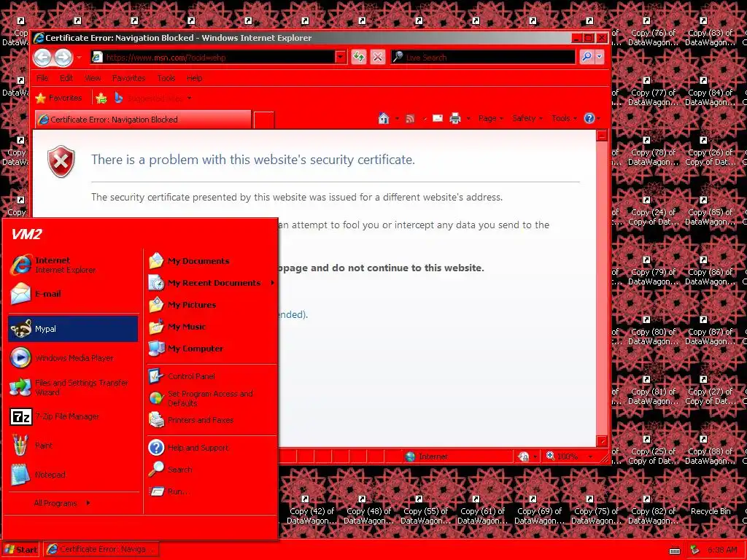Click Copy (76) of DataWagon desktop shortcut
This screenshot has width=747, height=560.
pyautogui.click(x=653, y=32)
